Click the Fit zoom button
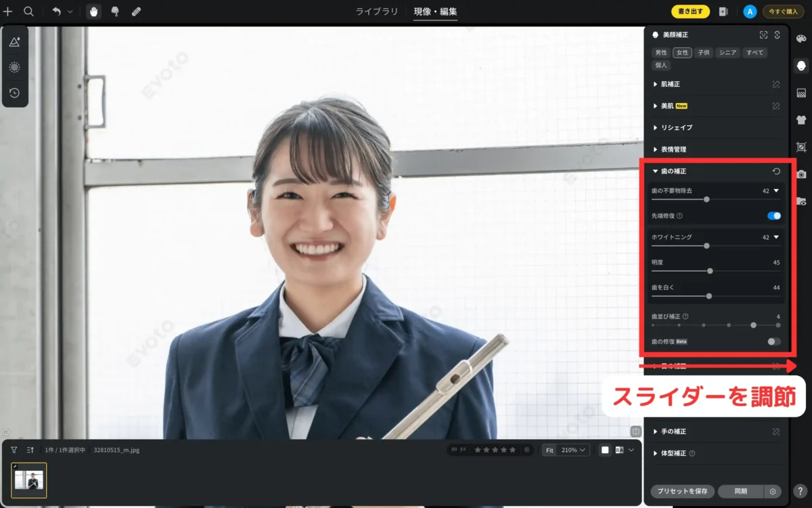 coord(549,450)
